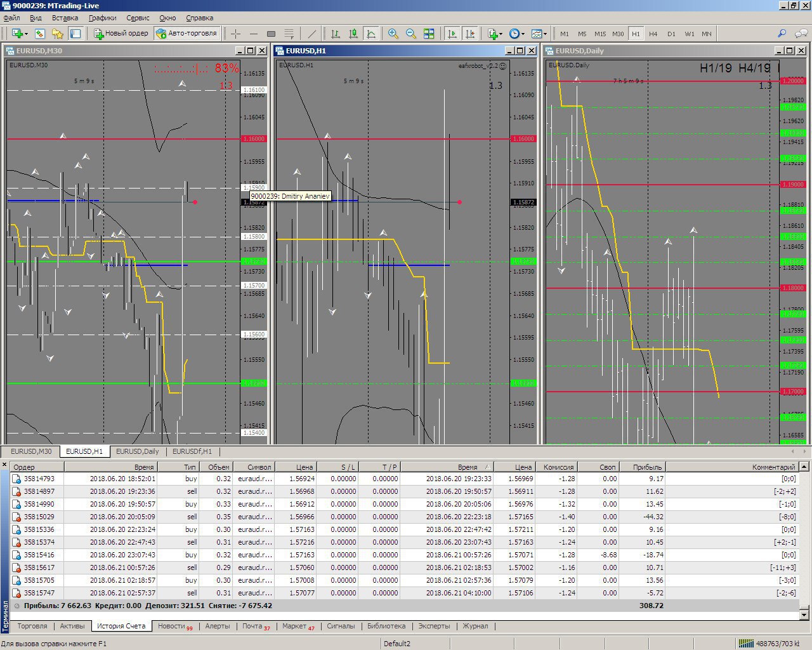Click the Новый ордер button
The width and height of the screenshot is (812, 650).
121,34
